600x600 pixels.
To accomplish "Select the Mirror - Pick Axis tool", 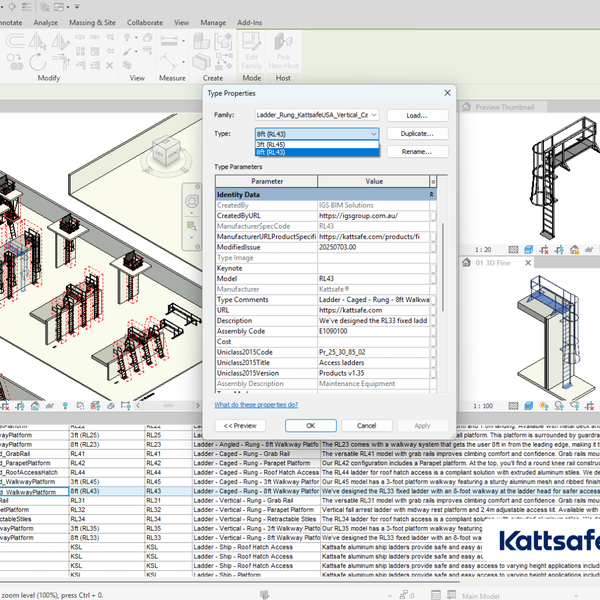I will (x=38, y=41).
